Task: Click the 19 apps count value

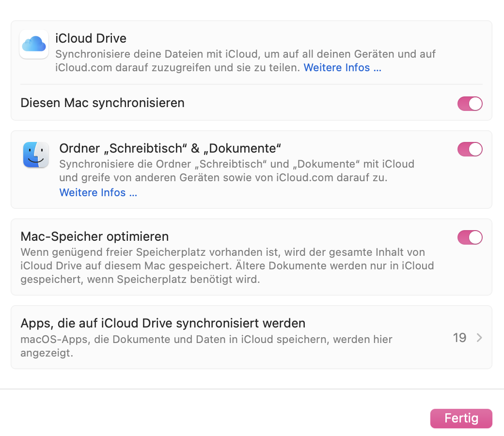Action: point(459,338)
